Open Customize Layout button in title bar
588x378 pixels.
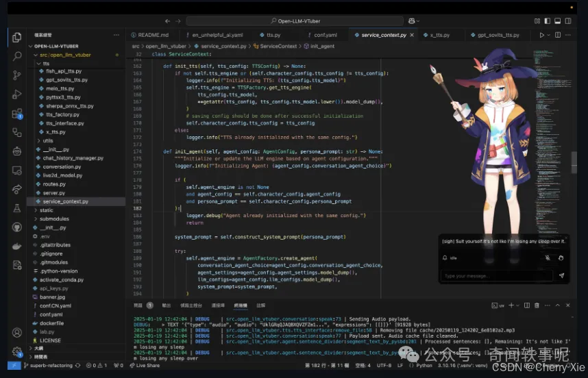[x=537, y=21]
